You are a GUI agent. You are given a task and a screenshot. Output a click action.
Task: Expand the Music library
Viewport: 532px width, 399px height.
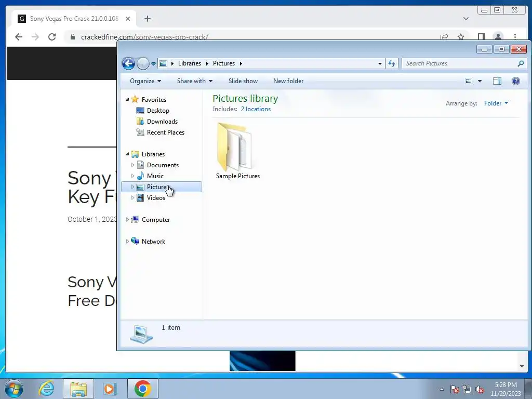132,176
